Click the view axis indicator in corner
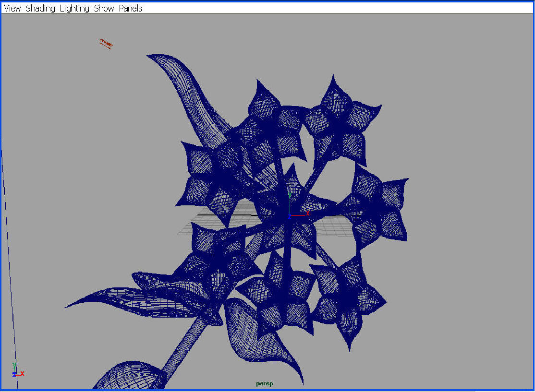 coord(17,371)
